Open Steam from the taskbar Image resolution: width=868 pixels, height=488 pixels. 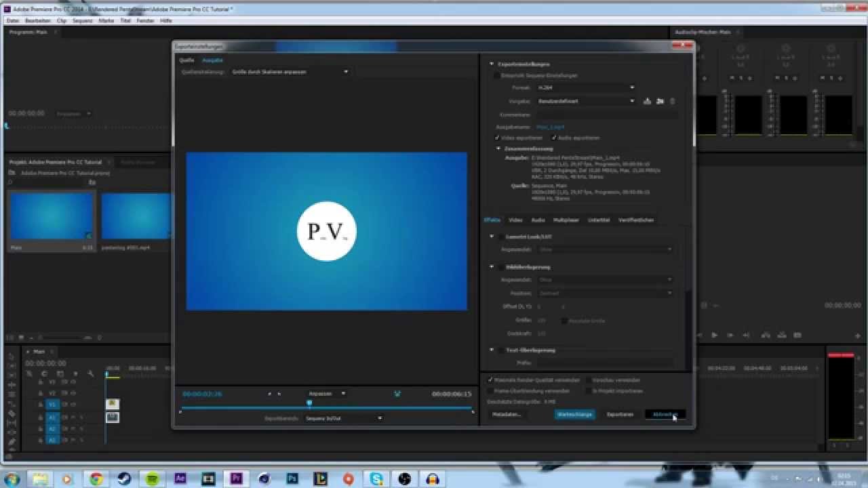coord(124,479)
